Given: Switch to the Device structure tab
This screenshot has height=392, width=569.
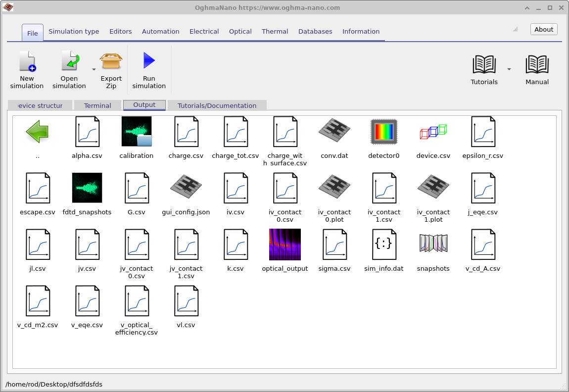Looking at the screenshot, I should [x=40, y=105].
